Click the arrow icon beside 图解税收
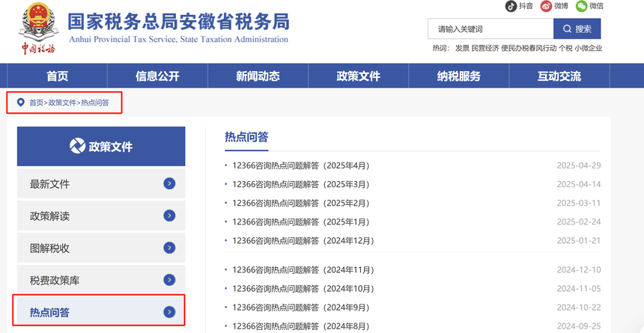This screenshot has width=644, height=333. [169, 248]
